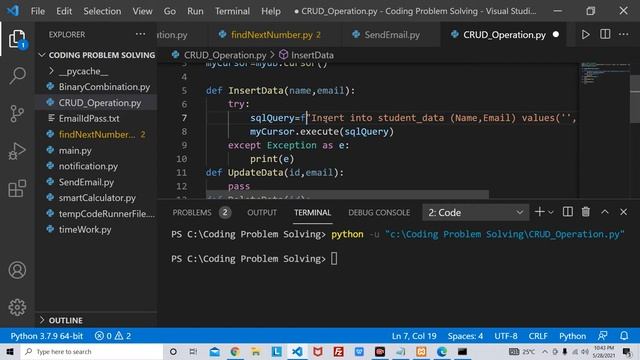Open the Terminal menu
The image size is (640, 360).
pos(232,11)
